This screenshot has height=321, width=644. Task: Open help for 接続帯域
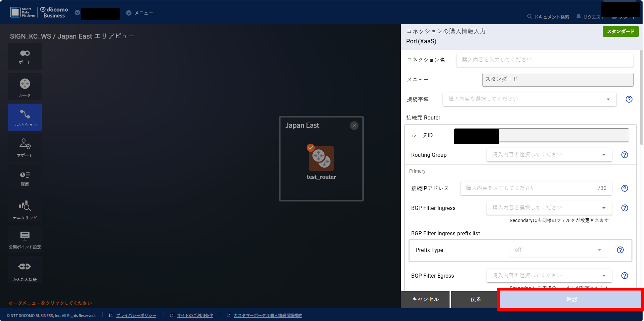629,99
